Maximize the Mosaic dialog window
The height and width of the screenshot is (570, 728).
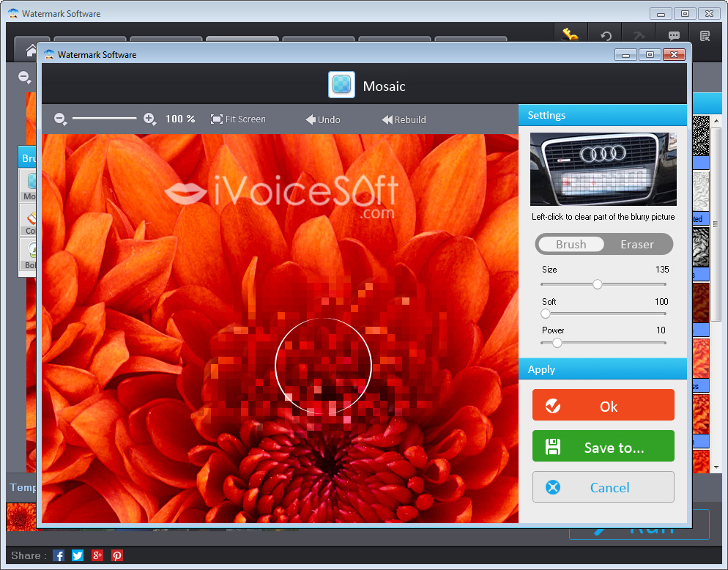click(x=650, y=55)
